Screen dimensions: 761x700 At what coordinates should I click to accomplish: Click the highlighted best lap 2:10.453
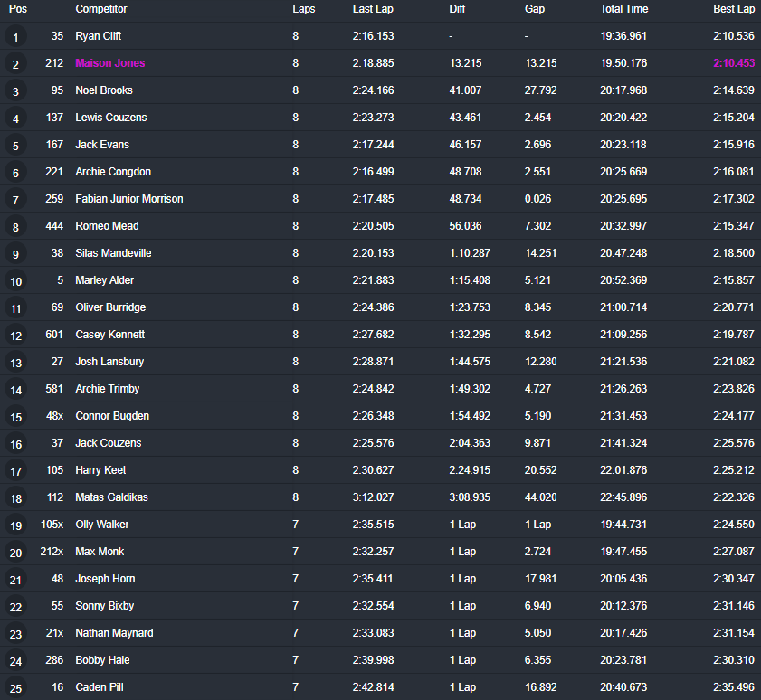(x=733, y=63)
